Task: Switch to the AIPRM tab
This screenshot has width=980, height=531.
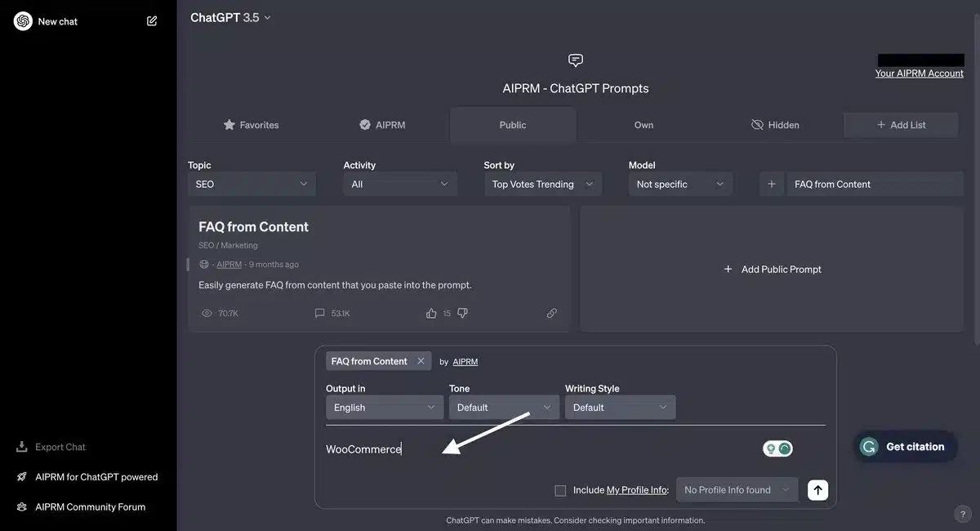Action: click(x=382, y=125)
